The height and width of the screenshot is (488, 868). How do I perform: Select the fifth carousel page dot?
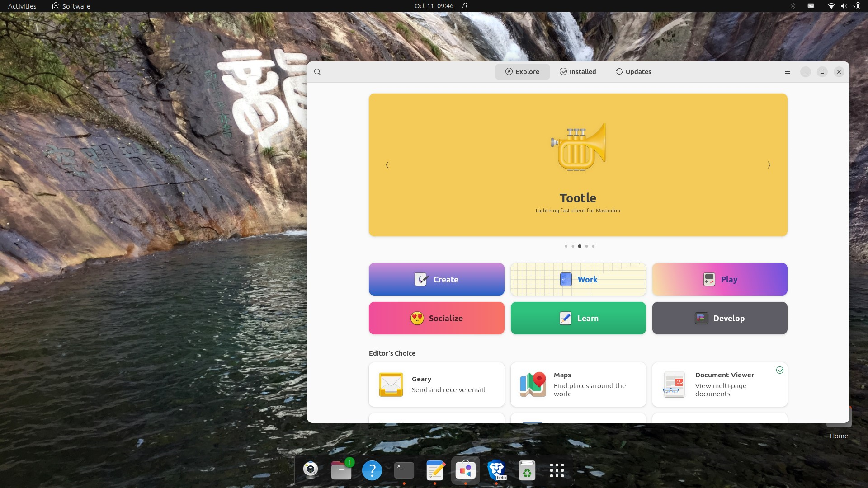tap(593, 246)
